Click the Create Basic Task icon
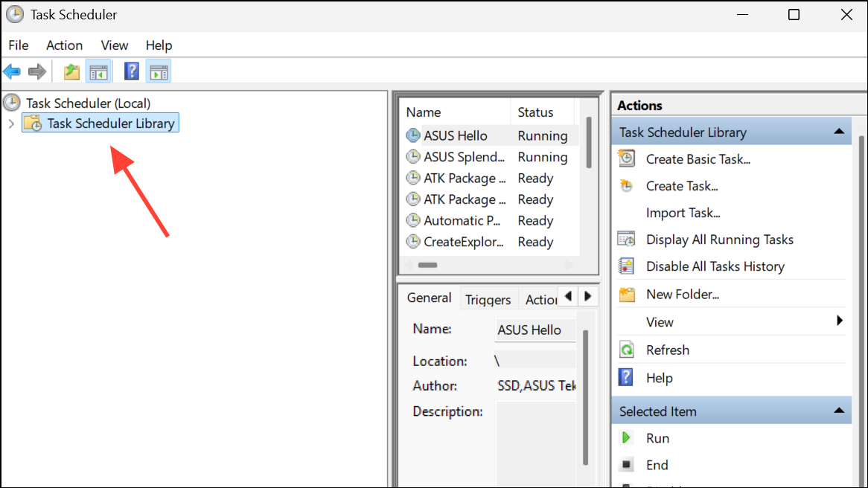The image size is (868, 488). [x=626, y=158]
